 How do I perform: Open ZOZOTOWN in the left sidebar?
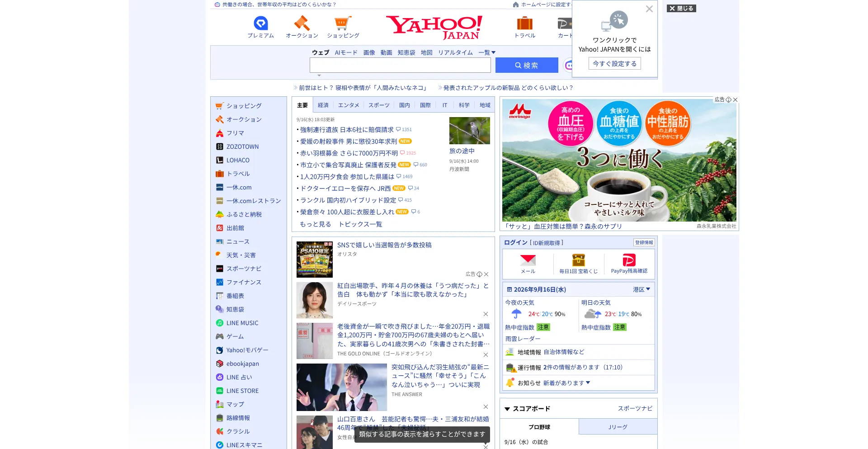tap(242, 147)
